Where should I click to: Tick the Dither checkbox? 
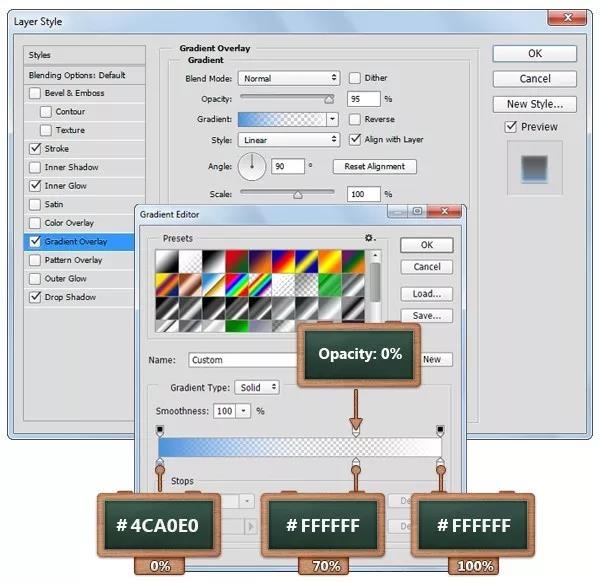pos(355,78)
